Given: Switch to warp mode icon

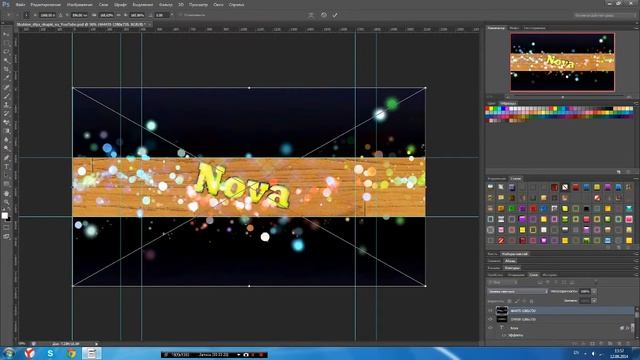Looking at the screenshot, I should coord(311,15).
